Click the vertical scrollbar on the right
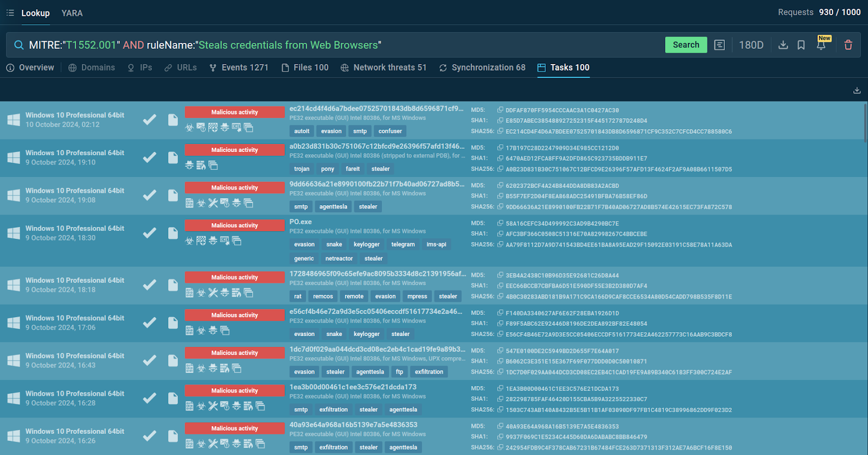The height and width of the screenshot is (455, 868). point(865,122)
